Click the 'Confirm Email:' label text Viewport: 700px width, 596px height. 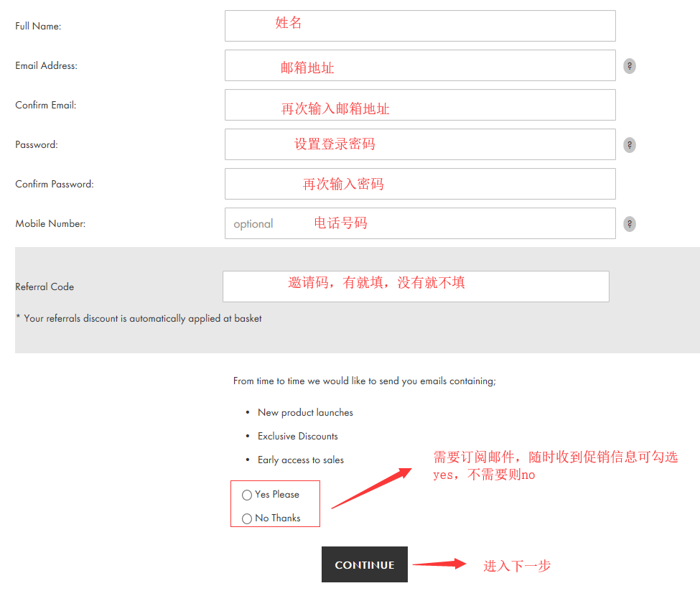click(46, 106)
